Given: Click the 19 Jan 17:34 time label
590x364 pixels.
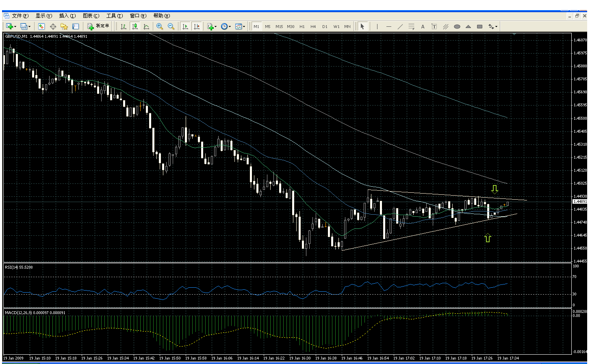Looking at the screenshot, I should click(x=508, y=358).
